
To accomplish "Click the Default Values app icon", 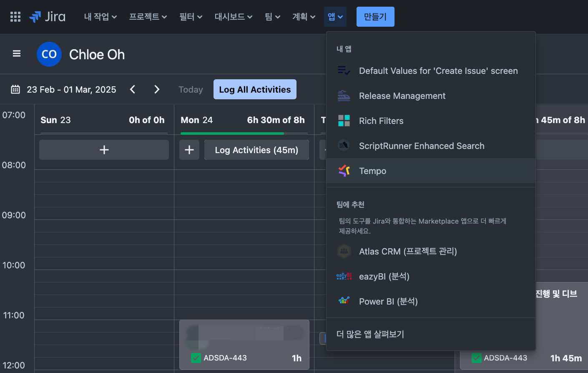I will tap(344, 71).
